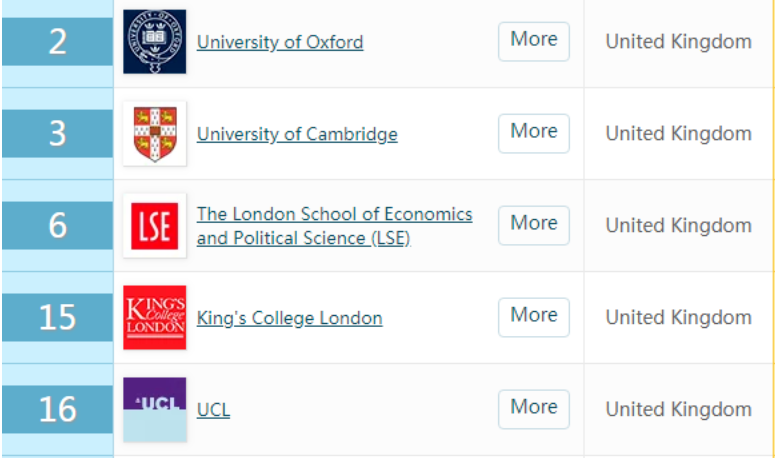Click More button in the UCL row

click(x=534, y=409)
